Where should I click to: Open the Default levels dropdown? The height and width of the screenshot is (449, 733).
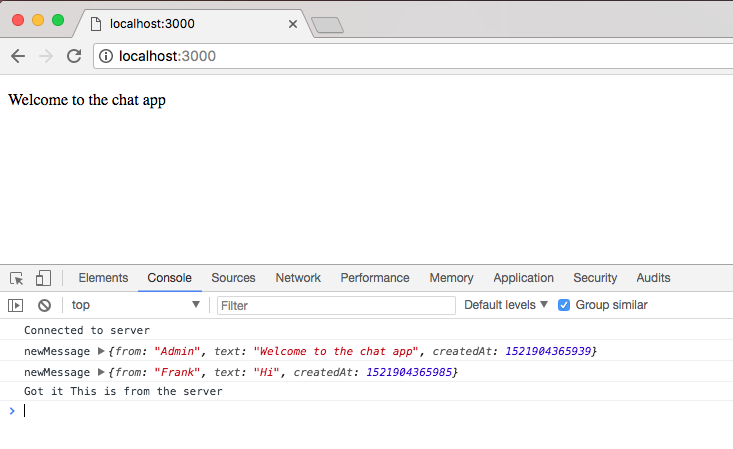(506, 305)
